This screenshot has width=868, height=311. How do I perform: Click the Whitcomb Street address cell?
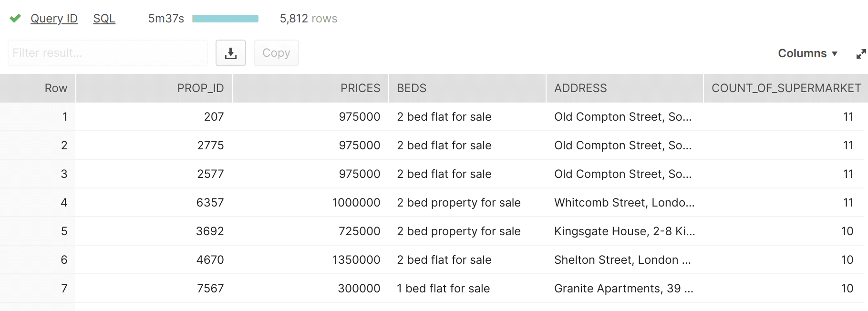point(624,203)
